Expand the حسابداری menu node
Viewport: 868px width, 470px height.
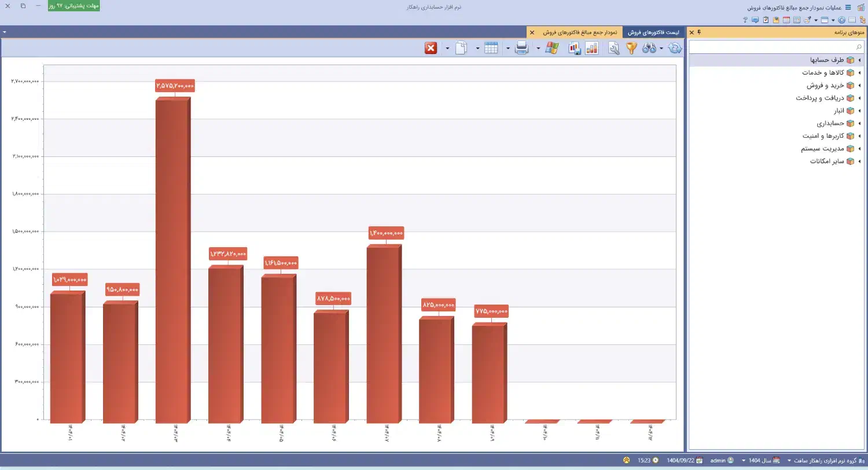[859, 123]
